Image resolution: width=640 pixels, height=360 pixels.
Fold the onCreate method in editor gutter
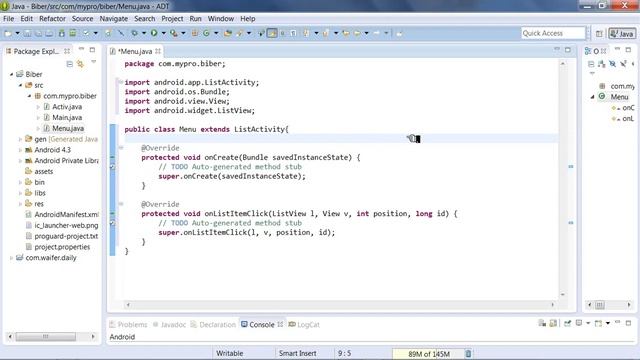click(x=121, y=148)
